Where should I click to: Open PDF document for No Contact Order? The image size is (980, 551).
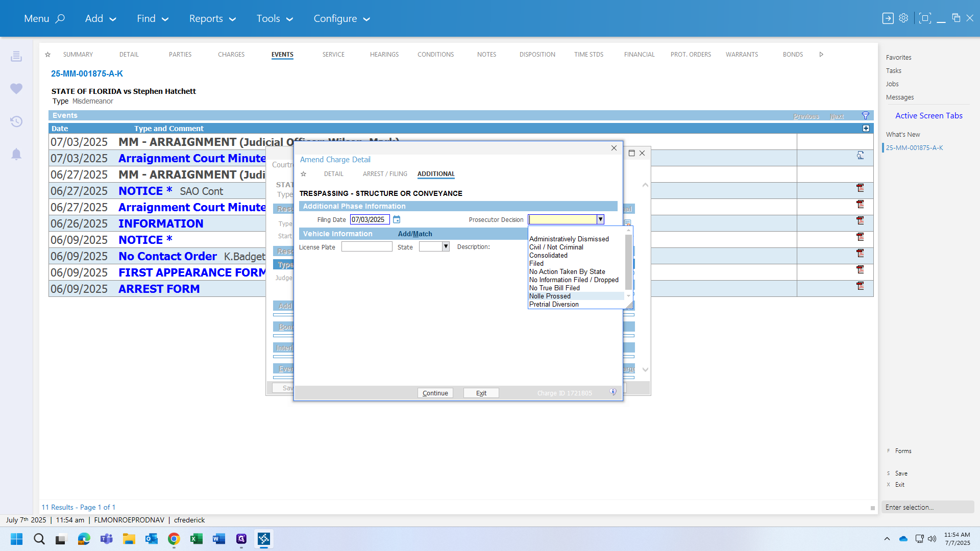click(x=860, y=254)
